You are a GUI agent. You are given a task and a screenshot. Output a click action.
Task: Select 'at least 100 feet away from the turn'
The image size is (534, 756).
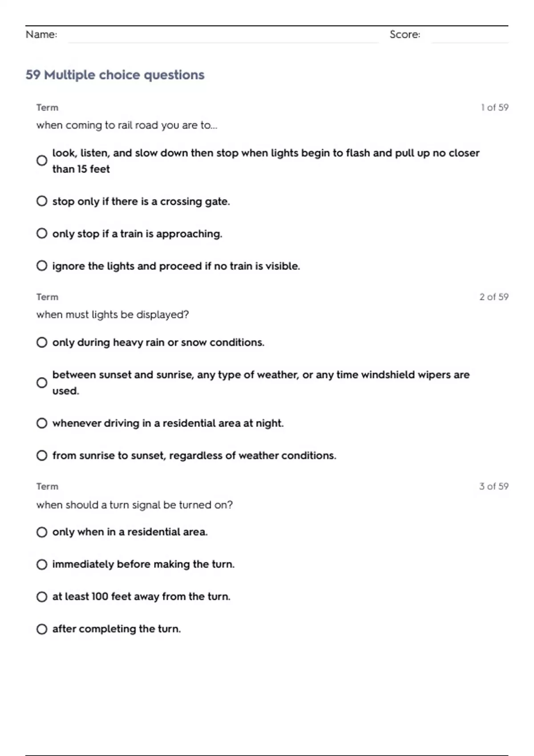pyautogui.click(x=42, y=597)
